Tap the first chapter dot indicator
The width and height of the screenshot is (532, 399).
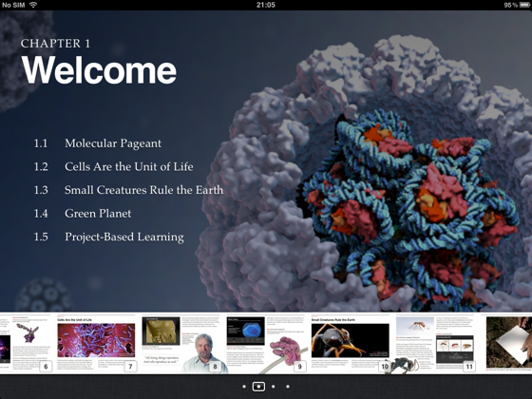pos(244,387)
